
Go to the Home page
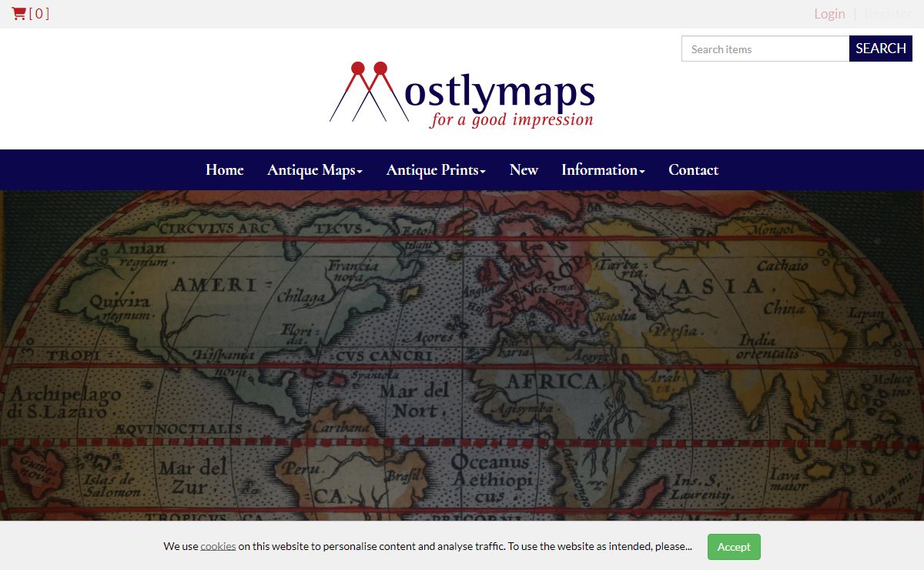pos(225,169)
